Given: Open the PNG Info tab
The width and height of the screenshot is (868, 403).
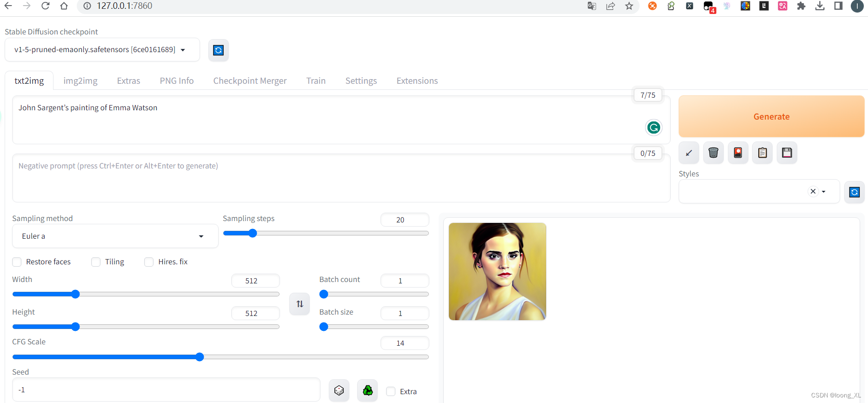Looking at the screenshot, I should [x=177, y=81].
